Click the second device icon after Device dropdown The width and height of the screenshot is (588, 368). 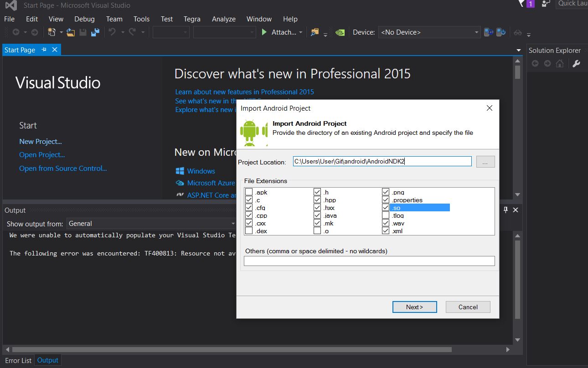(501, 32)
